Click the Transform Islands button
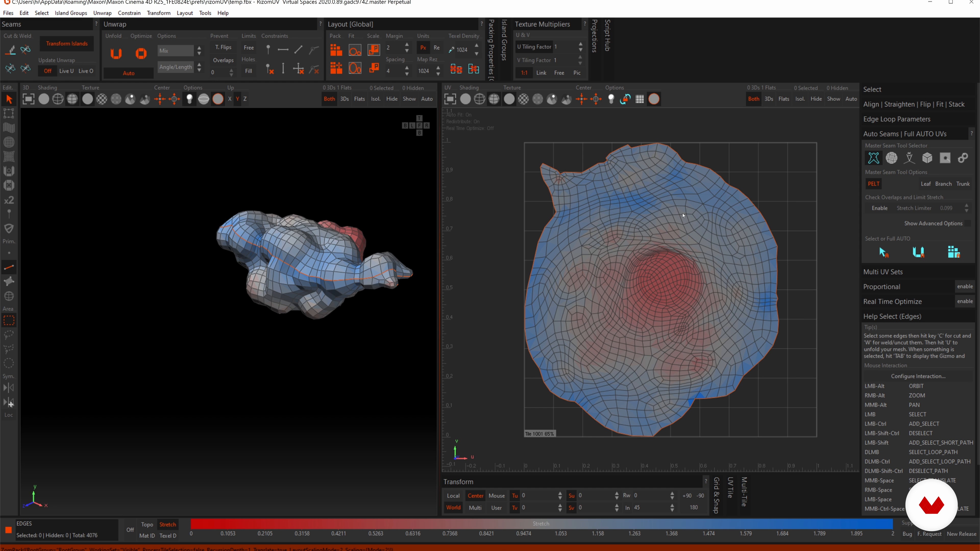This screenshot has height=551, width=980. coord(67,43)
